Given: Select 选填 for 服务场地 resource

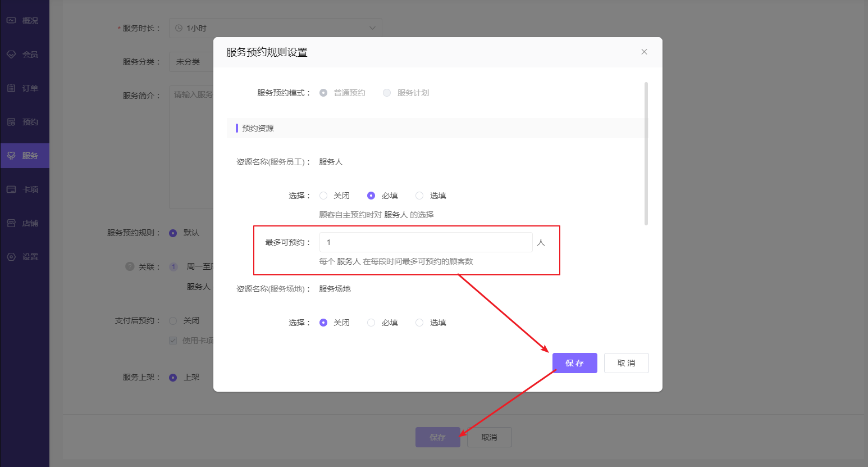Looking at the screenshot, I should coord(419,323).
